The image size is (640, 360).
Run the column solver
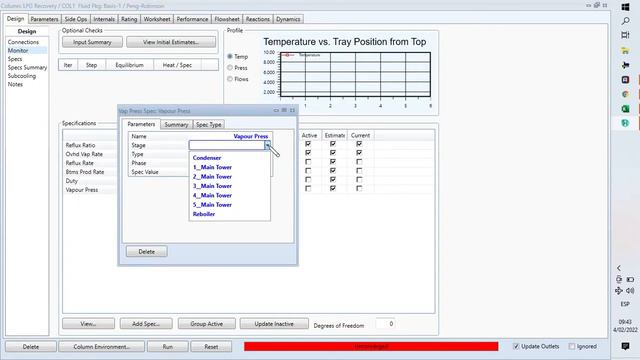[x=168, y=347]
